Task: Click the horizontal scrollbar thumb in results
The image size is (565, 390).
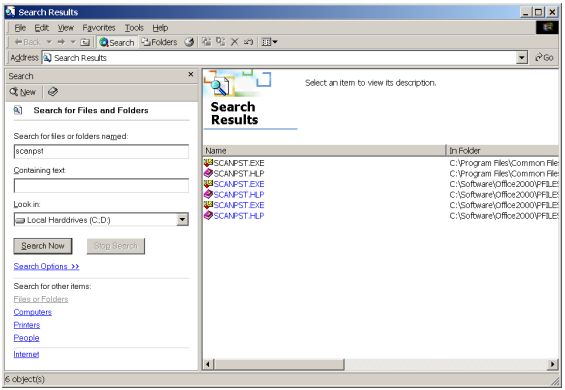Action: coord(279,364)
